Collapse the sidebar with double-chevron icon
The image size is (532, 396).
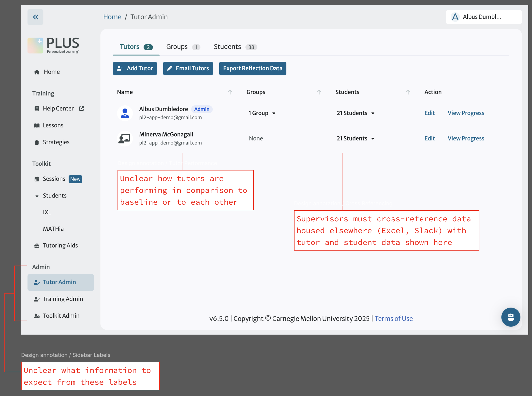(35, 17)
